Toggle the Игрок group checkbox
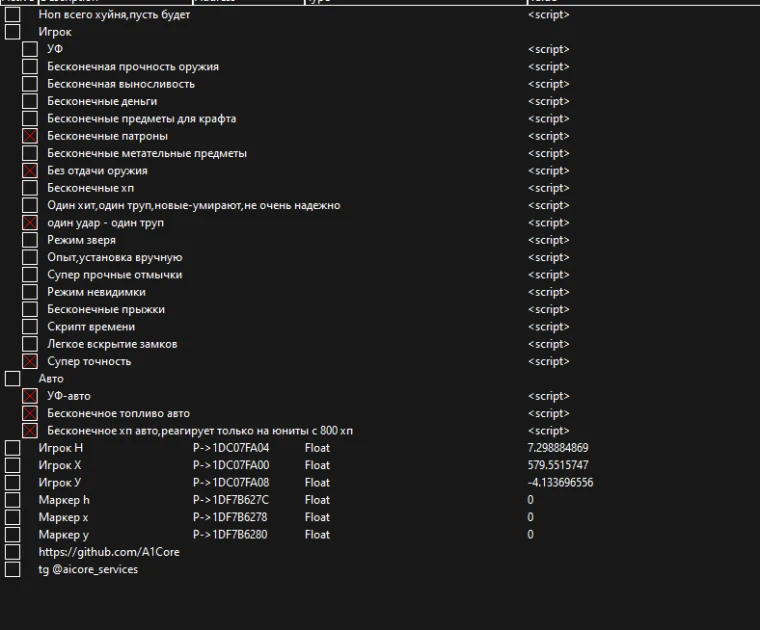760x630 pixels. 12,32
